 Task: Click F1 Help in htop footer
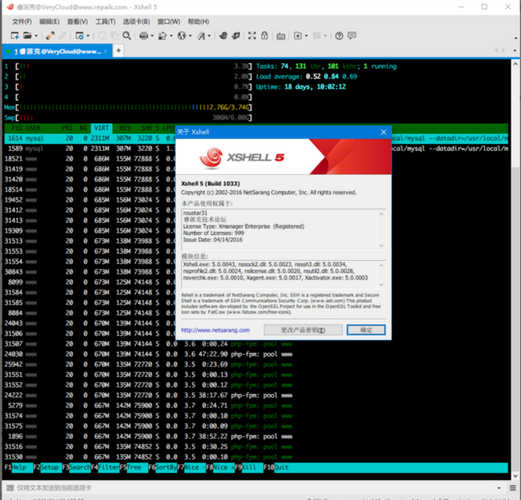(x=19, y=468)
